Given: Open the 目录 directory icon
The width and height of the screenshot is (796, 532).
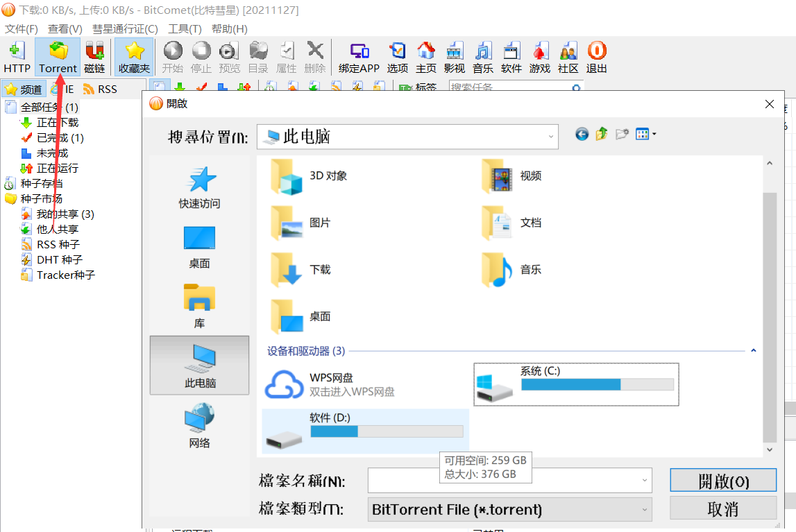Looking at the screenshot, I should tap(258, 57).
